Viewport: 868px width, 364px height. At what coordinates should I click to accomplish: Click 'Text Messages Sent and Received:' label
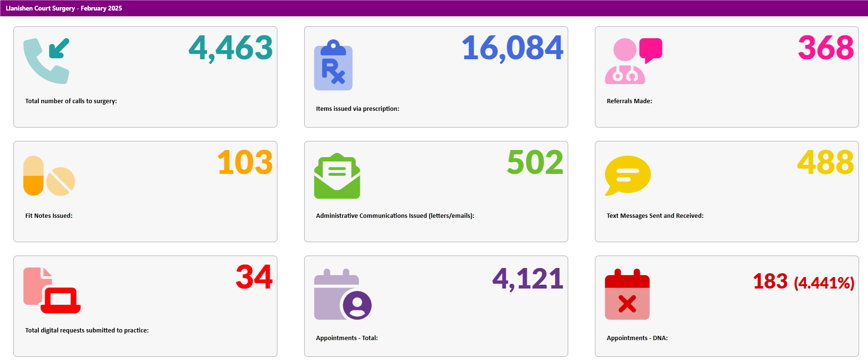pyautogui.click(x=655, y=216)
